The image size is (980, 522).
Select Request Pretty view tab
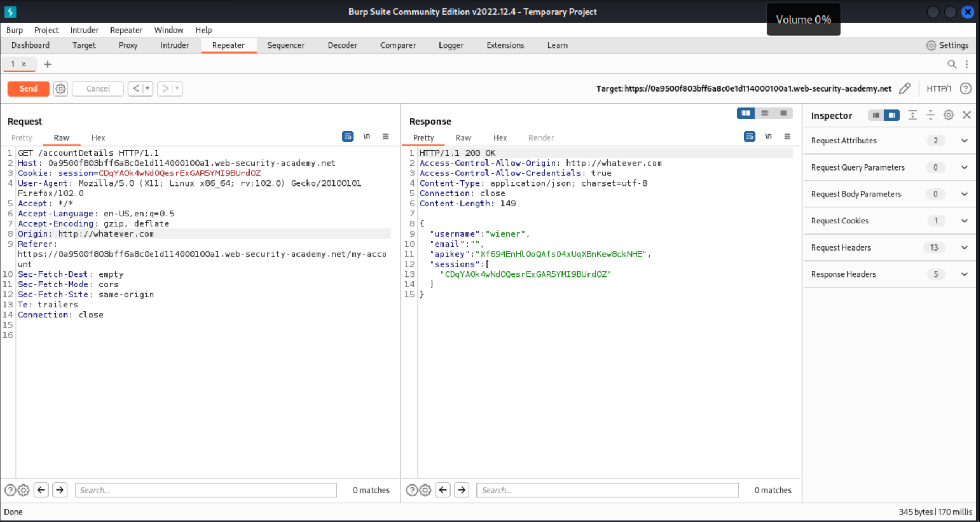22,137
